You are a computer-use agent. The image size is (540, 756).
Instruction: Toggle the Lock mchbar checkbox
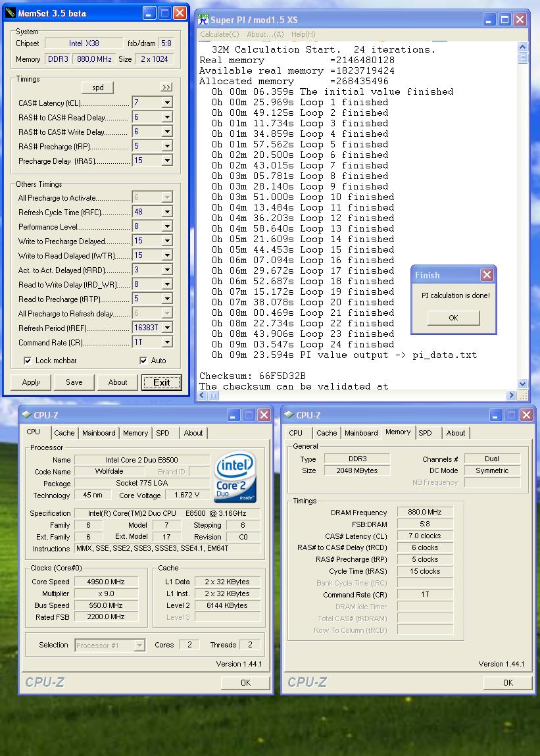pyautogui.click(x=28, y=360)
